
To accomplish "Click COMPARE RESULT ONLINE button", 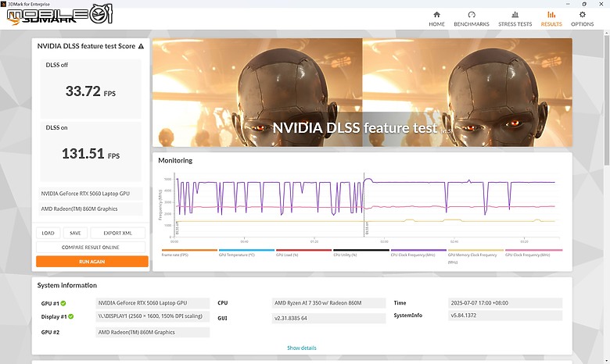I will coord(91,247).
